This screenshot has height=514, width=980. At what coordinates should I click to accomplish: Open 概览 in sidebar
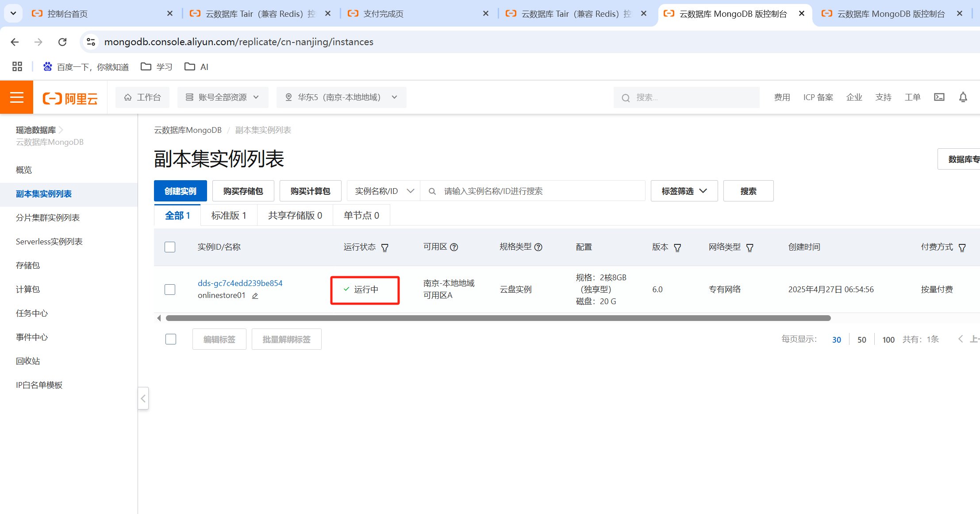pos(24,170)
